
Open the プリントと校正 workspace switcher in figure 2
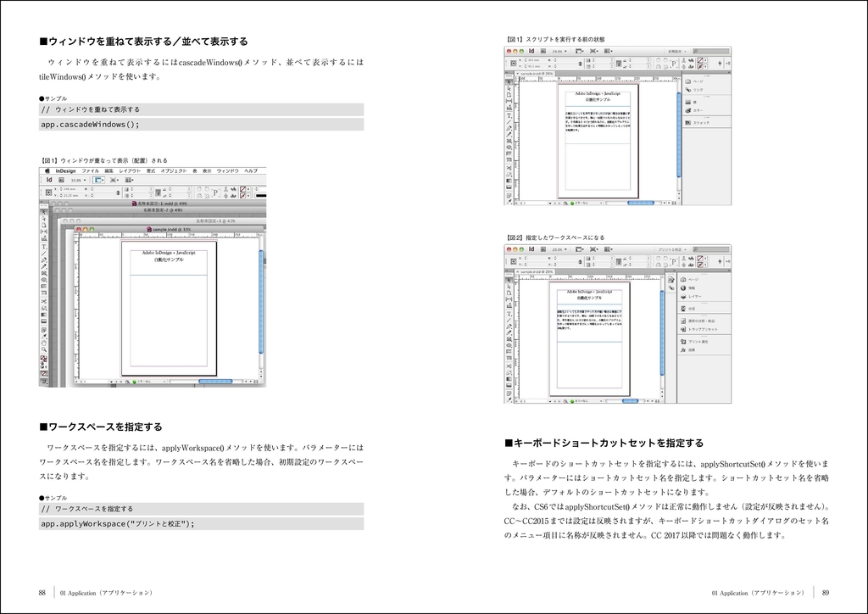(672, 249)
